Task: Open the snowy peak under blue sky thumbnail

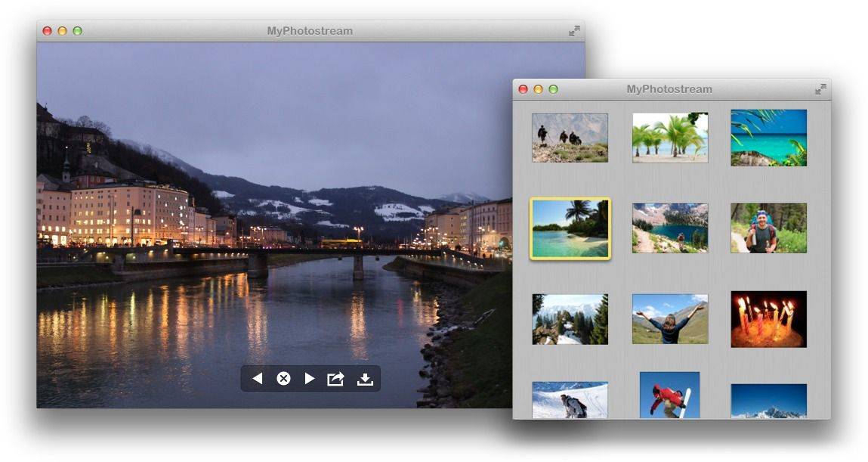Action: pos(768,402)
